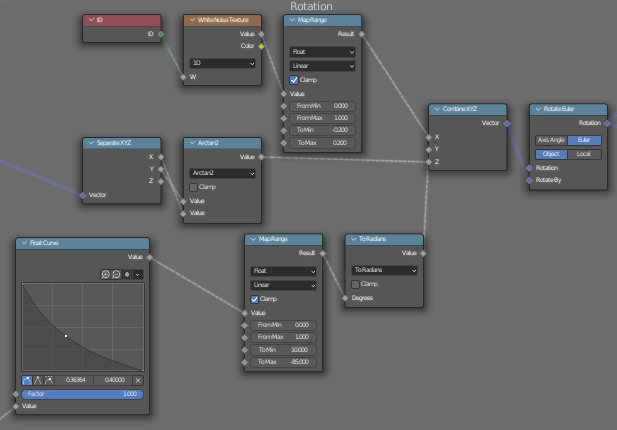Collapse the Float Curve node
The width and height of the screenshot is (617, 430).
point(24,243)
